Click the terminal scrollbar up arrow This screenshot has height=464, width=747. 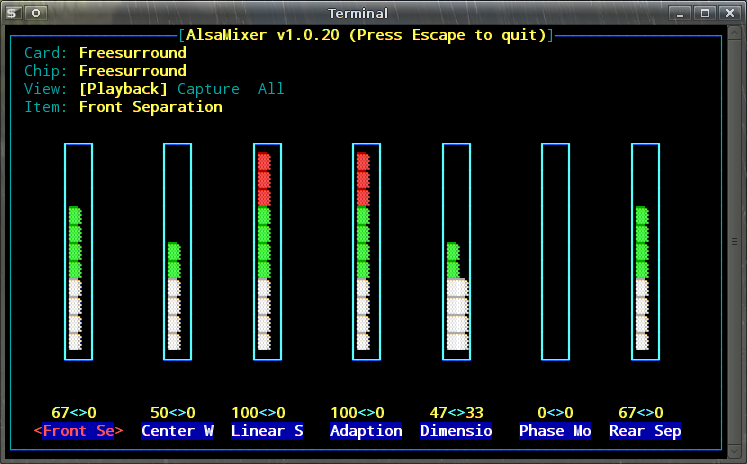[734, 32]
